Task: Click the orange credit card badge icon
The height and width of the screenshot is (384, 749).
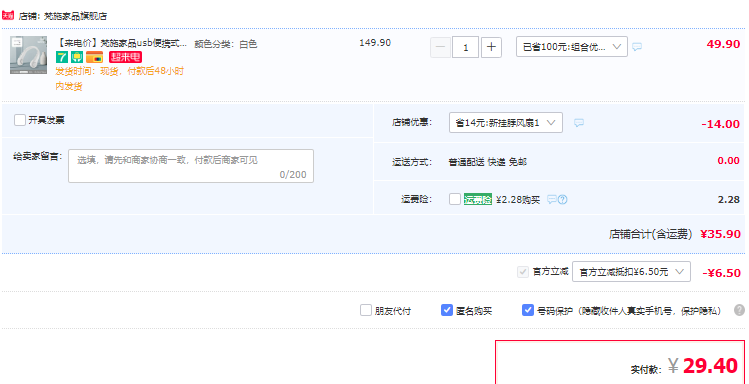Action: pyautogui.click(x=95, y=57)
